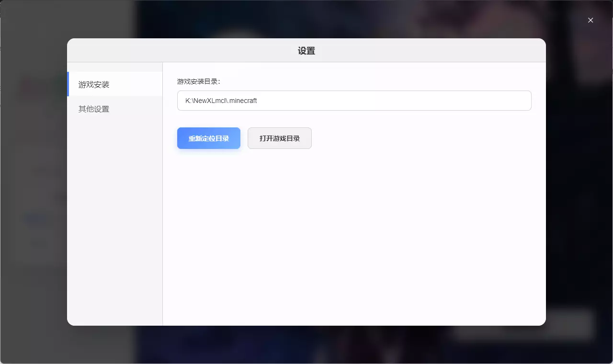The height and width of the screenshot is (364, 613).
Task: Click the game install directory input field
Action: click(354, 101)
